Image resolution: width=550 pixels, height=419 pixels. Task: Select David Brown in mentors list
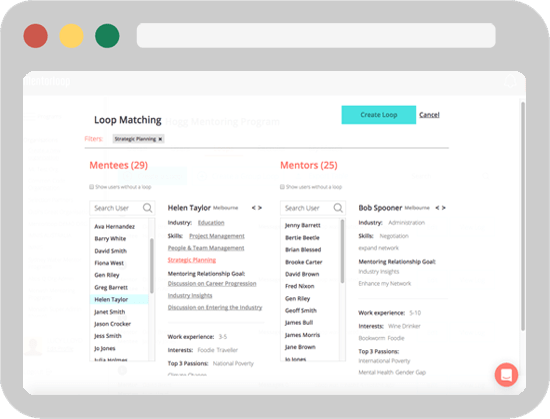(x=302, y=274)
